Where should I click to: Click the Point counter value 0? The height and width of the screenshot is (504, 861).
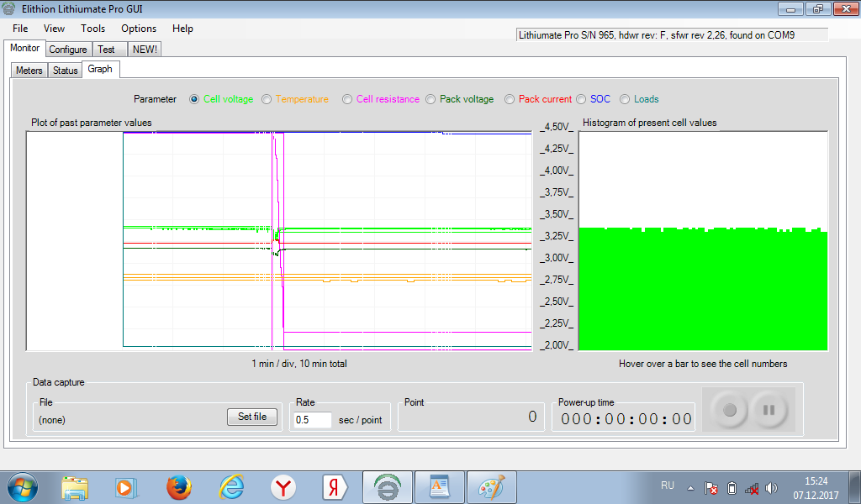coord(532,417)
